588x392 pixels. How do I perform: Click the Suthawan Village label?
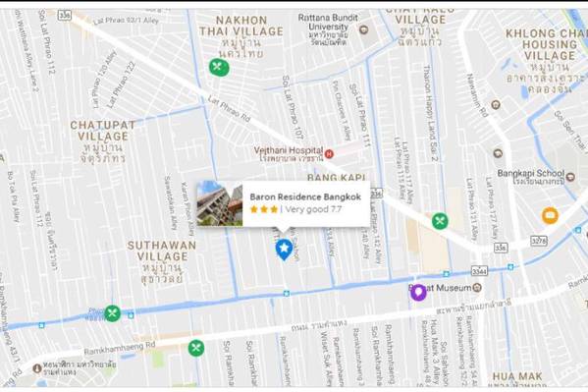click(x=162, y=251)
